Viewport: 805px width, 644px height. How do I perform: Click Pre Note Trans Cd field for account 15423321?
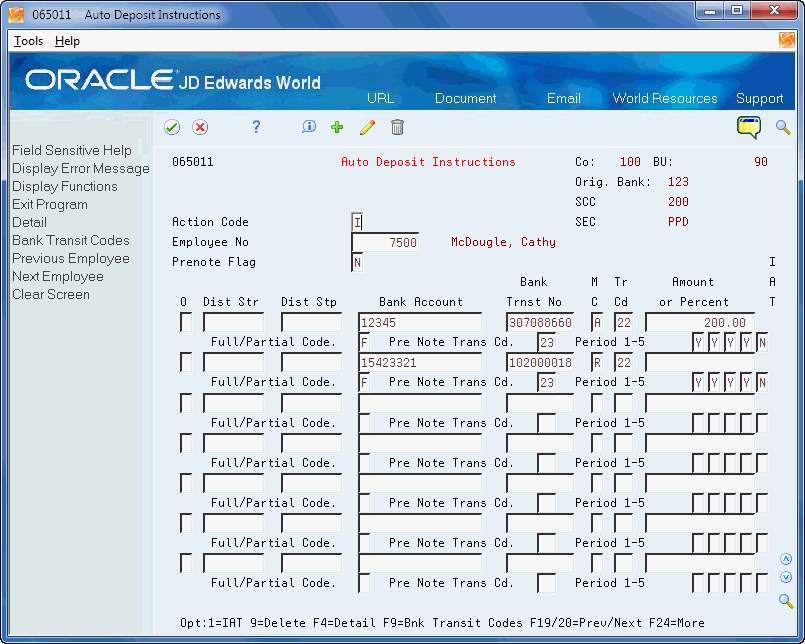click(x=546, y=382)
